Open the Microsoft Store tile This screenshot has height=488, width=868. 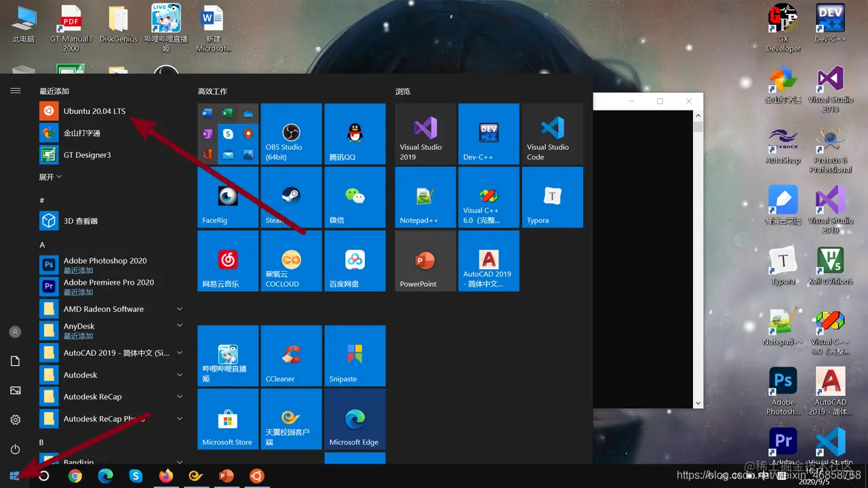tap(228, 420)
